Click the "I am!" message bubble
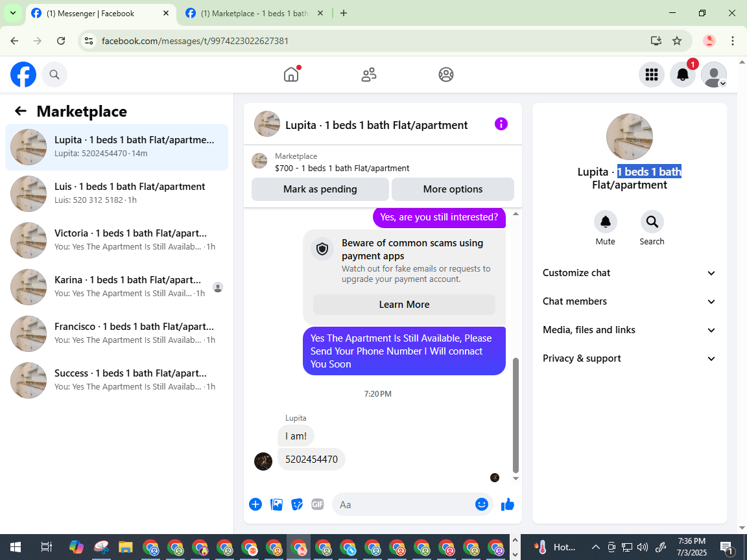The height and width of the screenshot is (560, 747). point(296,436)
